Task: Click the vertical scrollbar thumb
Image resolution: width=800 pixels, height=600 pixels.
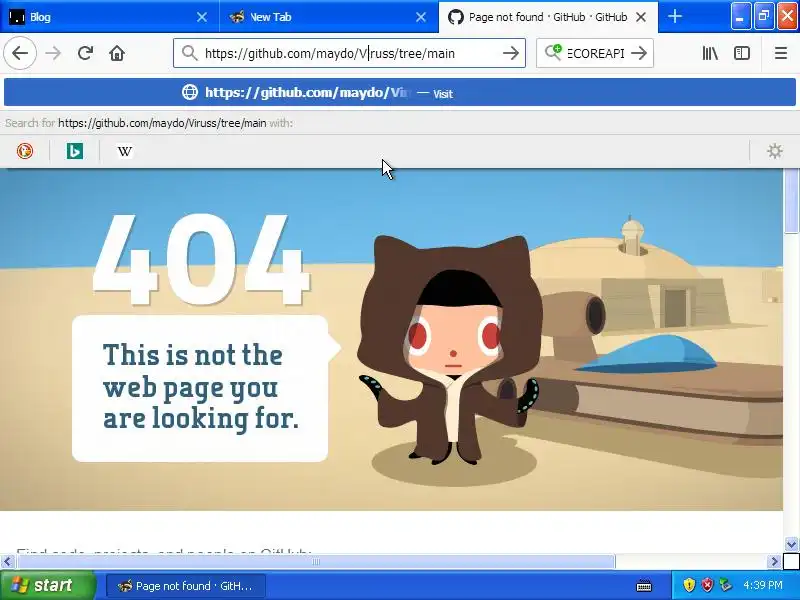Action: (791, 201)
